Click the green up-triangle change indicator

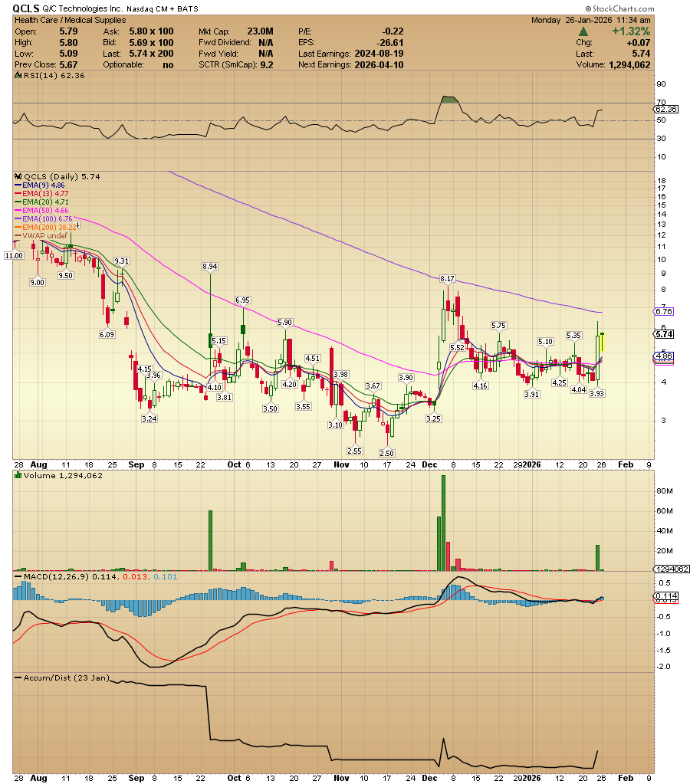coord(583,31)
